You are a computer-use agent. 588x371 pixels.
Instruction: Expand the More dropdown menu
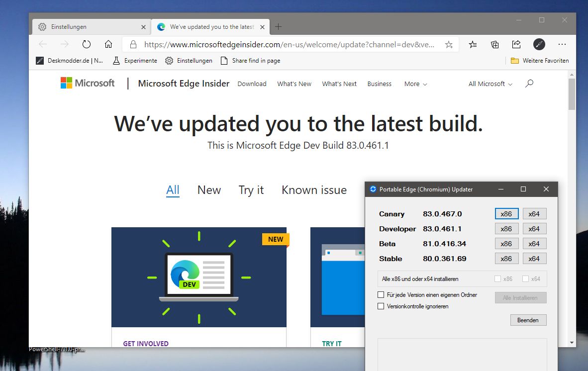(x=415, y=84)
